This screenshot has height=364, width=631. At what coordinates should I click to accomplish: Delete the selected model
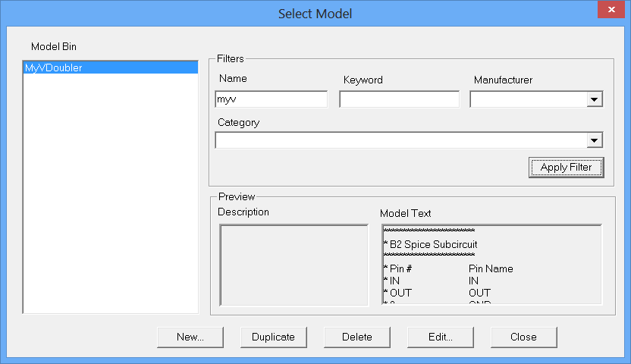[356, 337]
